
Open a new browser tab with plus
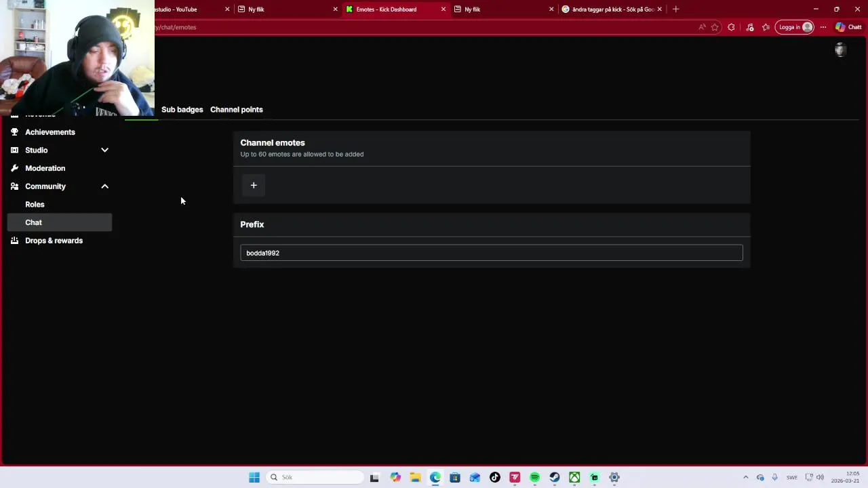[675, 9]
